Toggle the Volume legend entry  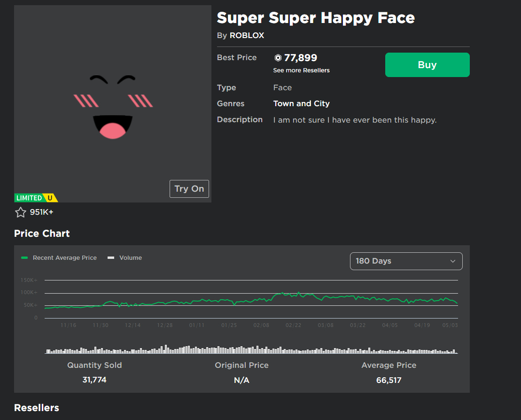pyautogui.click(x=124, y=258)
